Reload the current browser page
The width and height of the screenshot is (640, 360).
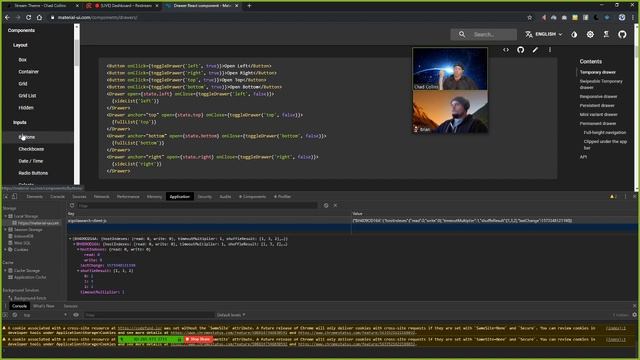(29, 18)
